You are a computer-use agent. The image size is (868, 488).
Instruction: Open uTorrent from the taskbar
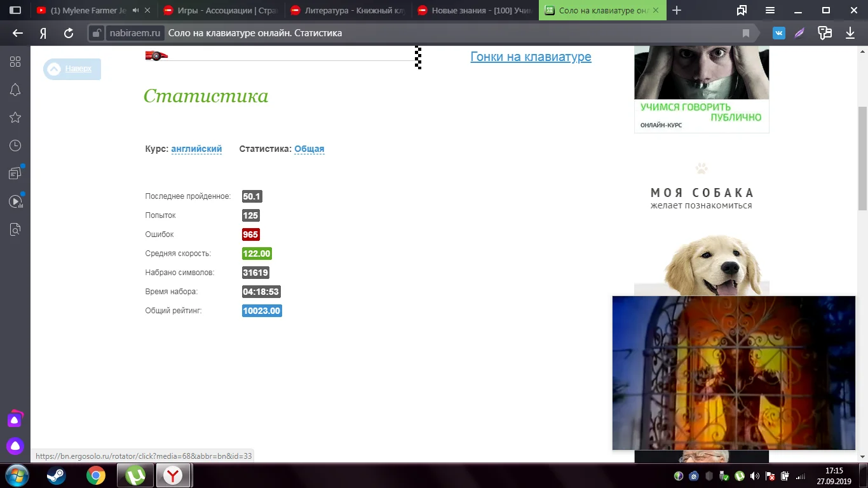[135, 475]
